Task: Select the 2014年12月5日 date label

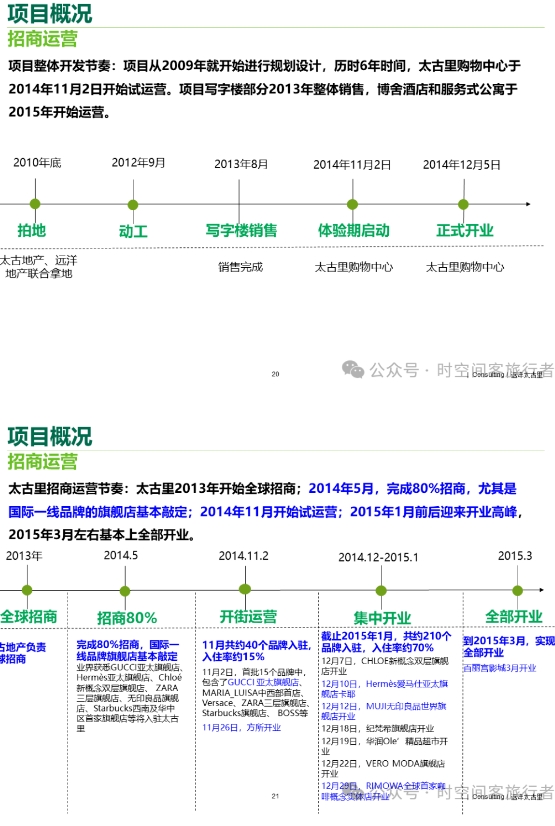Action: pyautogui.click(x=461, y=165)
